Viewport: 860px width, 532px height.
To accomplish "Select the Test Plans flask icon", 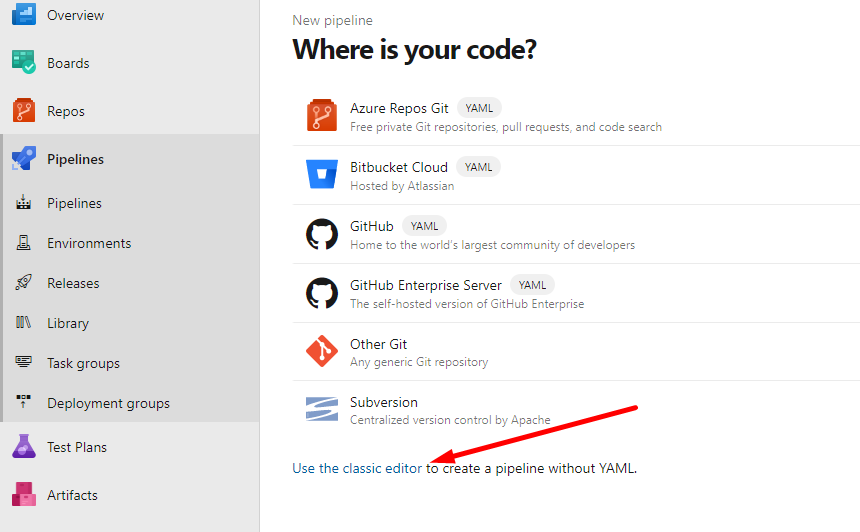I will click(24, 447).
